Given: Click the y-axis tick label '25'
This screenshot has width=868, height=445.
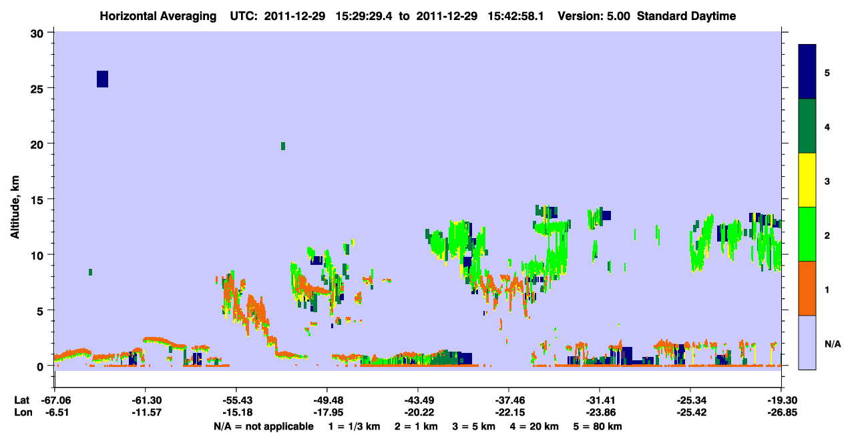Looking at the screenshot, I should (39, 88).
